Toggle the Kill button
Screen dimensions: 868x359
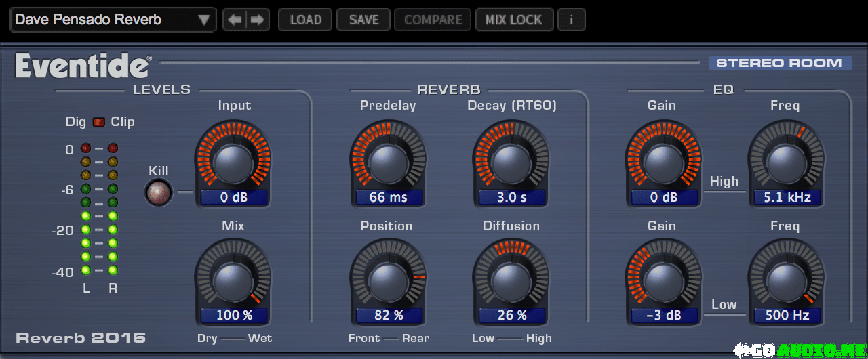[159, 194]
